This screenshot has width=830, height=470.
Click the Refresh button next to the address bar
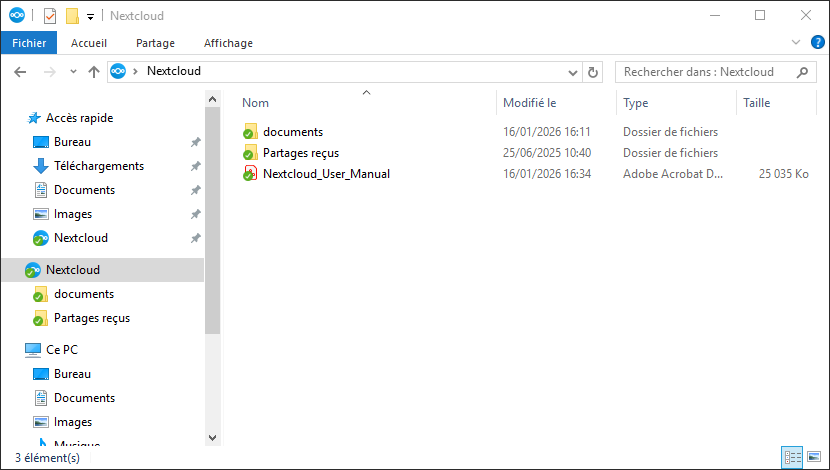coord(593,72)
